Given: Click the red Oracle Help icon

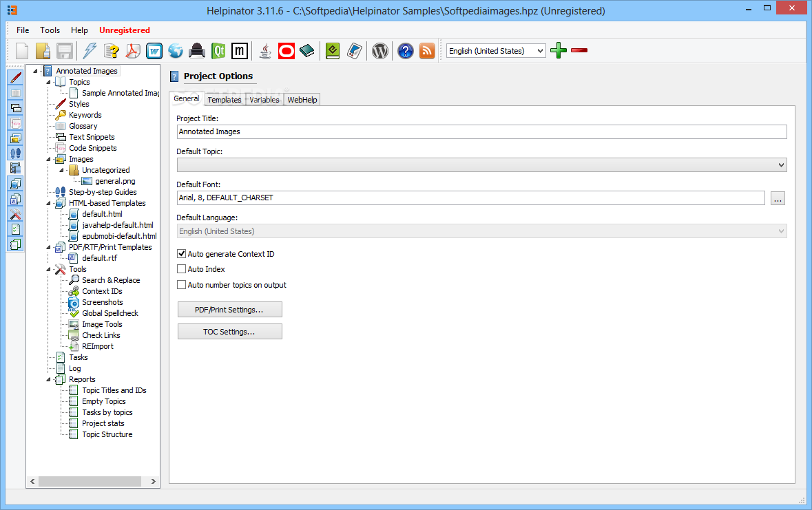Looking at the screenshot, I should 287,51.
